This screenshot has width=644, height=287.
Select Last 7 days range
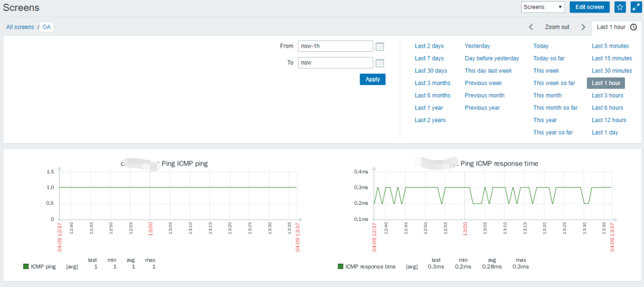[429, 58]
